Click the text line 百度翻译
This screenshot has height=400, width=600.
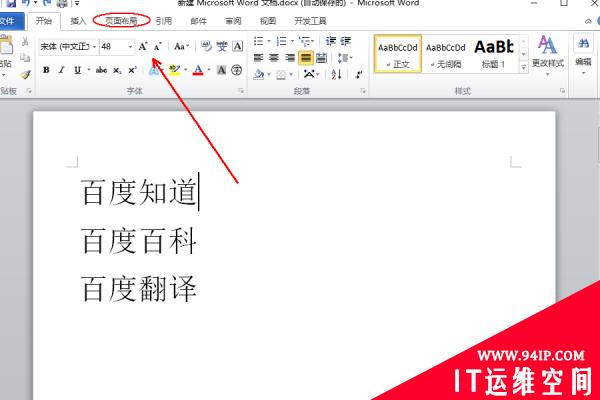click(139, 288)
